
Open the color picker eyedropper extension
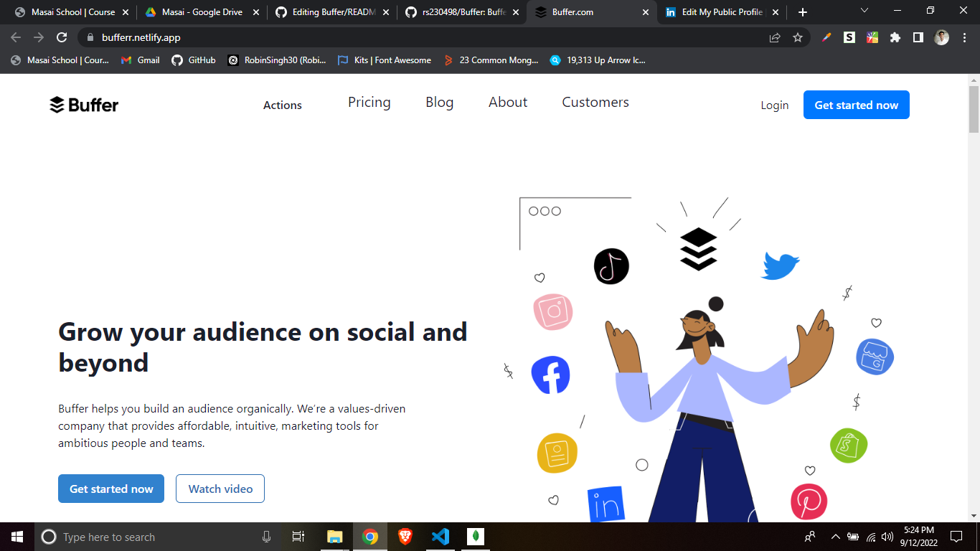(x=826, y=37)
